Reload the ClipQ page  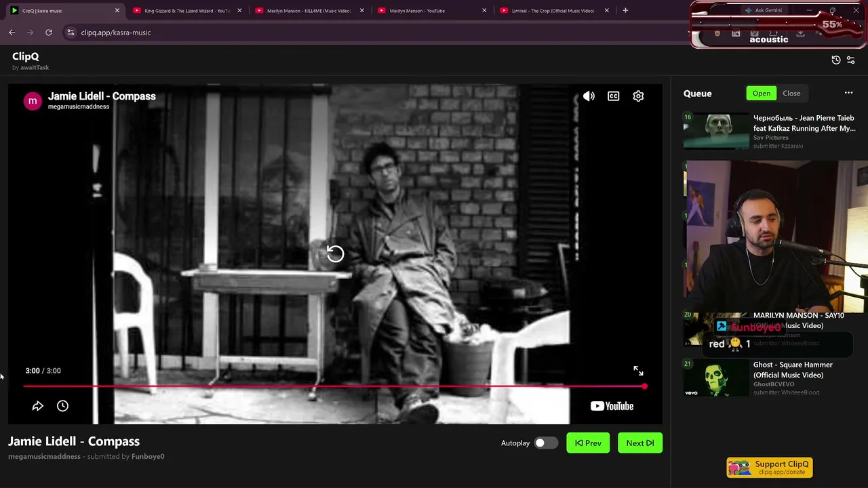click(49, 33)
